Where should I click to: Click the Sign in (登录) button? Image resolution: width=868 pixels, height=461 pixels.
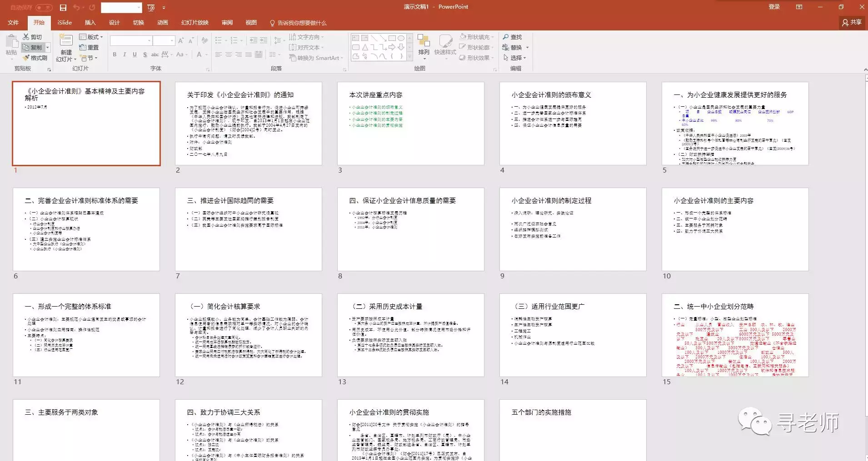774,7
